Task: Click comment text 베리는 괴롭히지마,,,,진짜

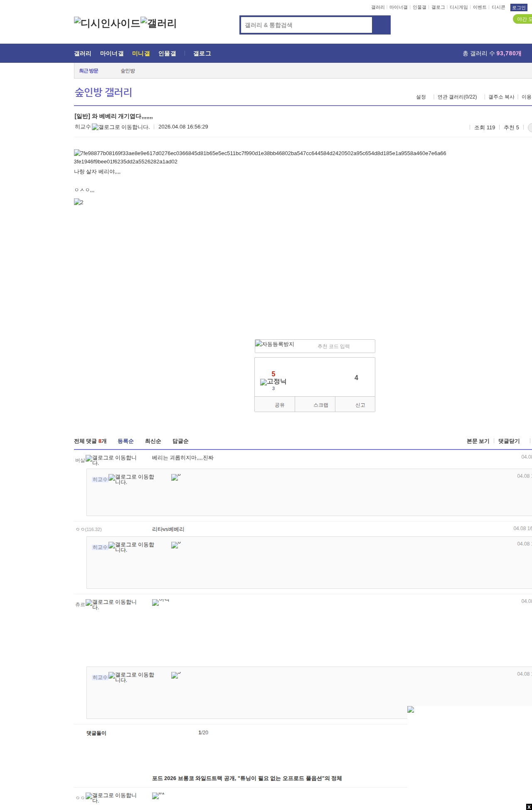Action: [x=183, y=458]
